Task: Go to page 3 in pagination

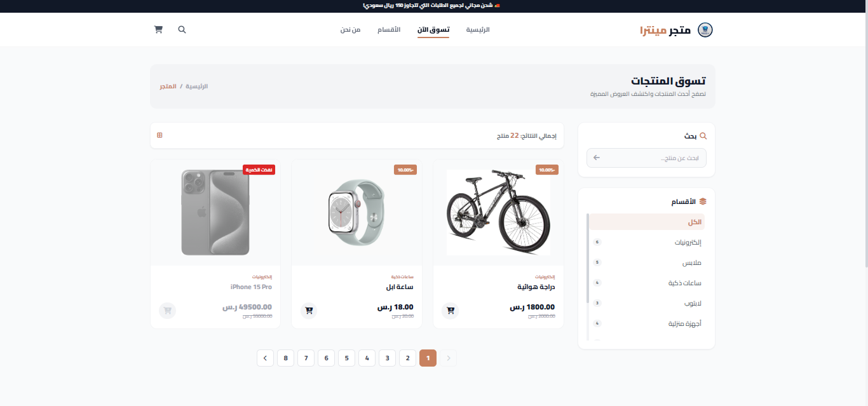Action: [388, 358]
